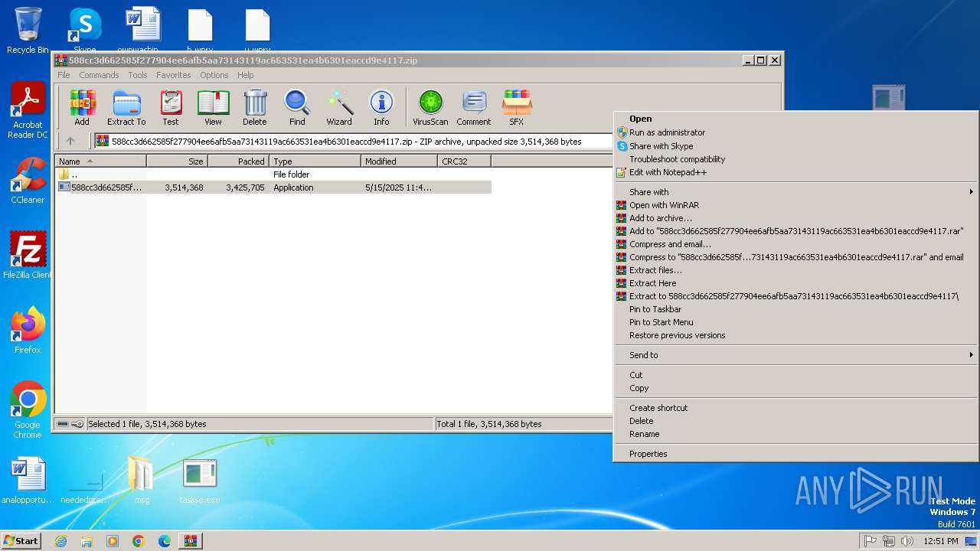Choose Copy in context menu

pos(796,388)
